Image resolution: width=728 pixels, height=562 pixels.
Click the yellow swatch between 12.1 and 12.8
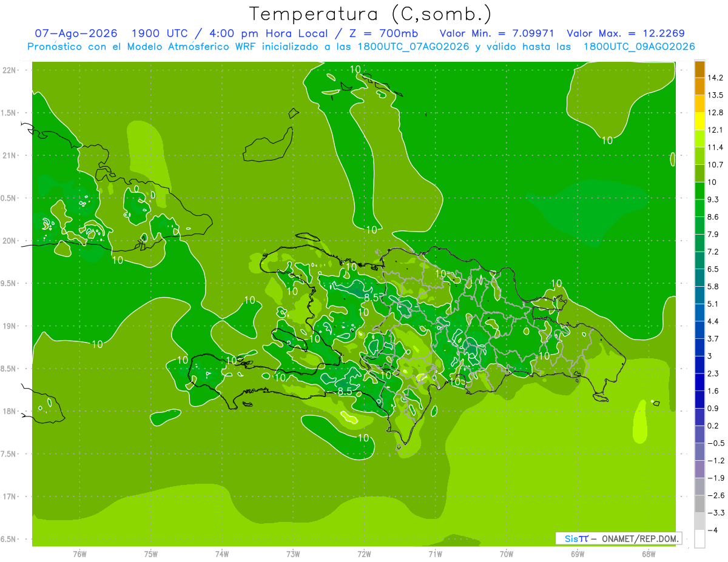[x=699, y=121]
